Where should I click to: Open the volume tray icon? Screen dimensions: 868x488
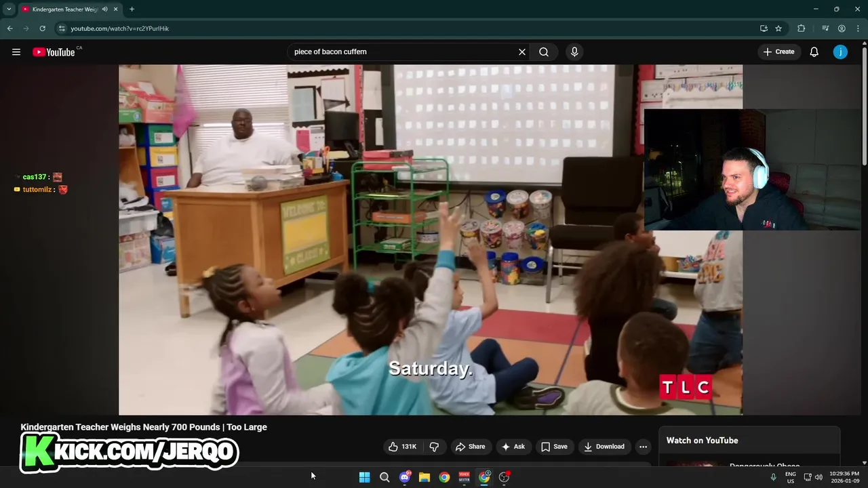click(x=818, y=477)
